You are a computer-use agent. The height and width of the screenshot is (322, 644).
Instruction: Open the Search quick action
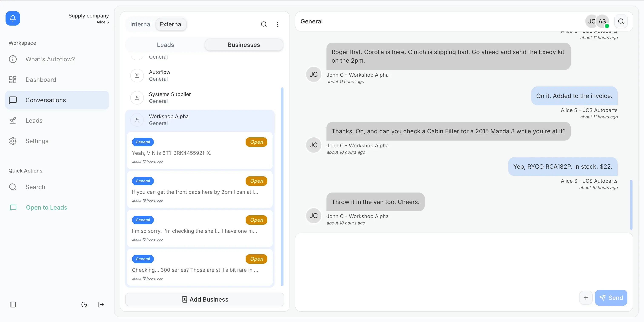[57, 187]
